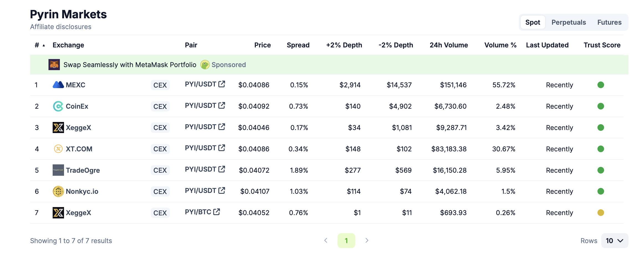Screen dimensions: 644x265
Task: Click the XT.COM exchange logo icon
Action: pos(58,149)
